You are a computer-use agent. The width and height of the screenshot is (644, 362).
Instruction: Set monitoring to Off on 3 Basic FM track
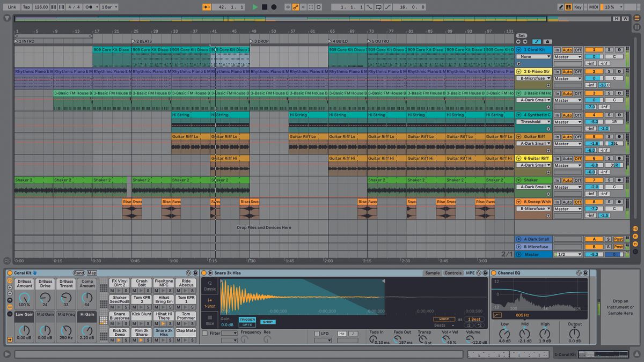[577, 93]
